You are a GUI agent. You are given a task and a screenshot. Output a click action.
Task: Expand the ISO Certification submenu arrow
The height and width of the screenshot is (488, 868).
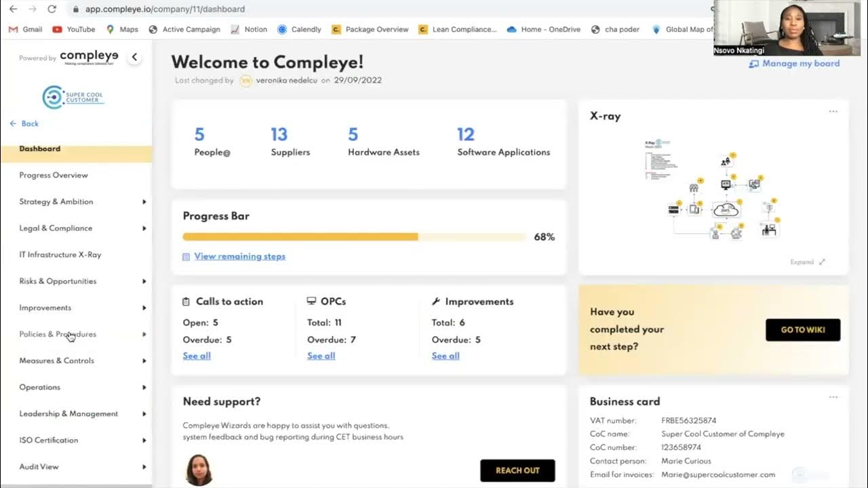click(x=144, y=441)
